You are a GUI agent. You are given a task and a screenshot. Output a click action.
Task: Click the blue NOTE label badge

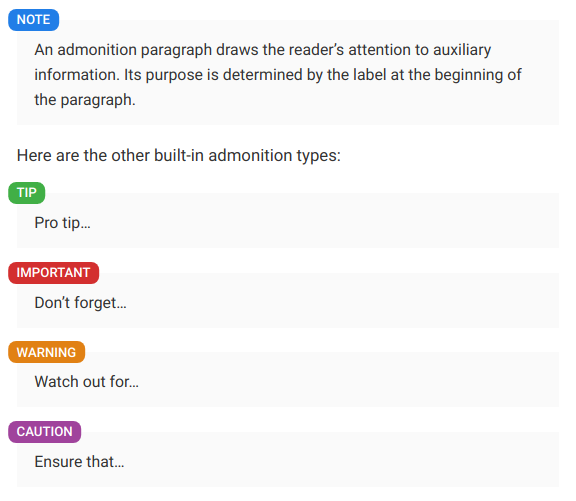[33, 20]
